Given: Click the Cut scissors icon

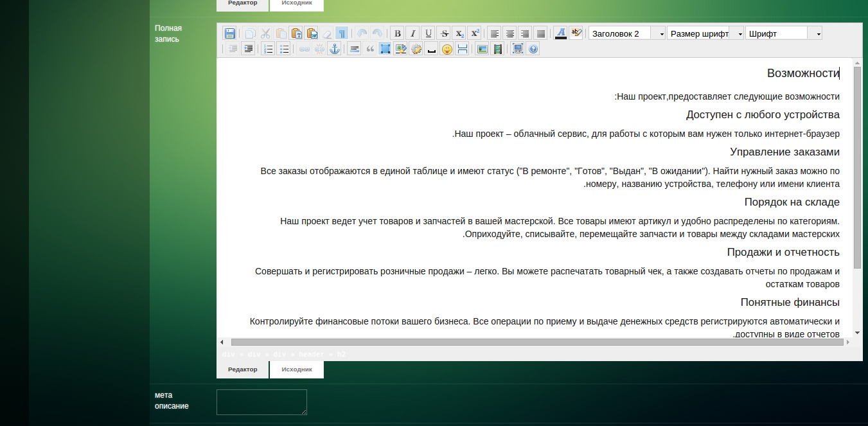Looking at the screenshot, I should pyautogui.click(x=265, y=33).
